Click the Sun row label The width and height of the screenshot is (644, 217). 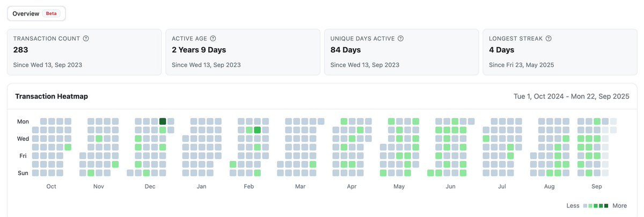[23, 173]
